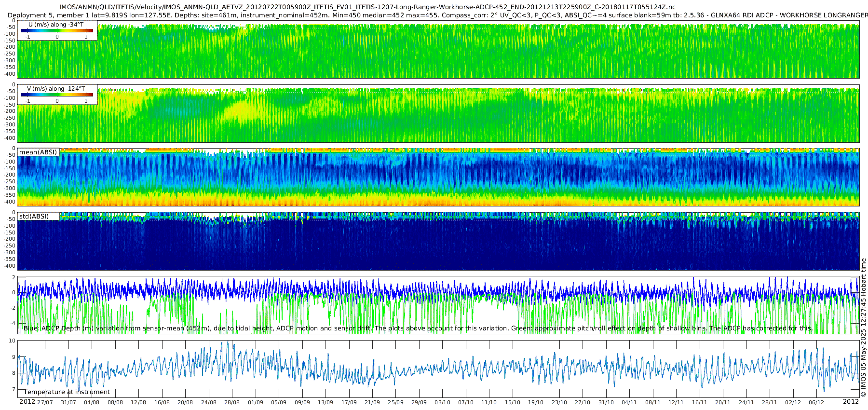Click the '11/10' date tick label
Viewport: 868px width, 410px height.
pos(489,402)
